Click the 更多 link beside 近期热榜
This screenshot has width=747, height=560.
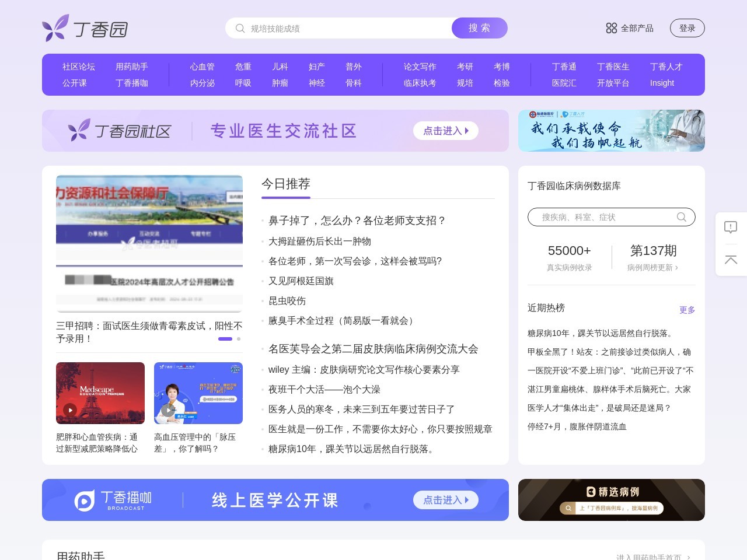point(687,310)
